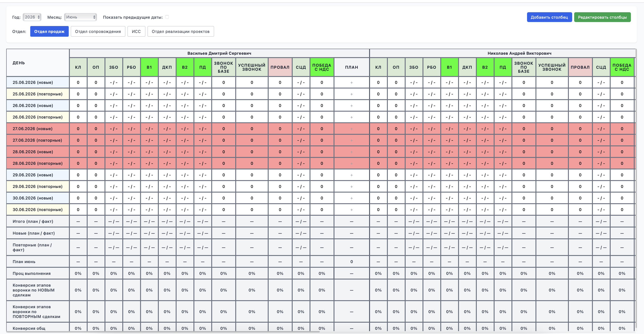Add plan with plus on 29.06.2026 (новые) row
Screen dimensions: 644x334
coord(352,175)
